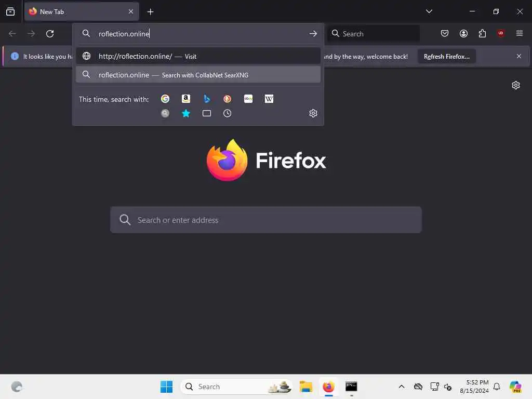This screenshot has width=532, height=399.
Task: Open Save to Pocket
Action: [x=445, y=33]
